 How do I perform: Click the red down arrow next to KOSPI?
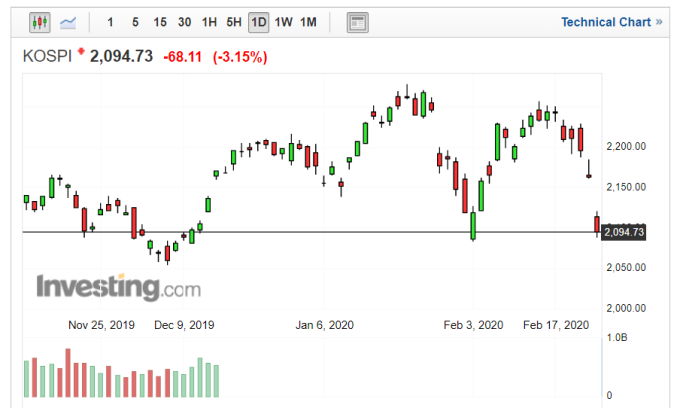[81, 51]
